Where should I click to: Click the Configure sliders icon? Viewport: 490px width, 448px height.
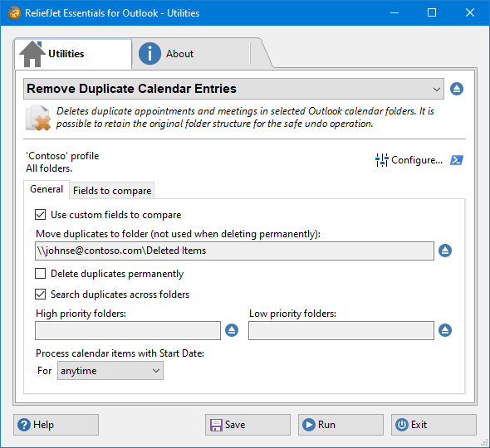[x=381, y=160]
